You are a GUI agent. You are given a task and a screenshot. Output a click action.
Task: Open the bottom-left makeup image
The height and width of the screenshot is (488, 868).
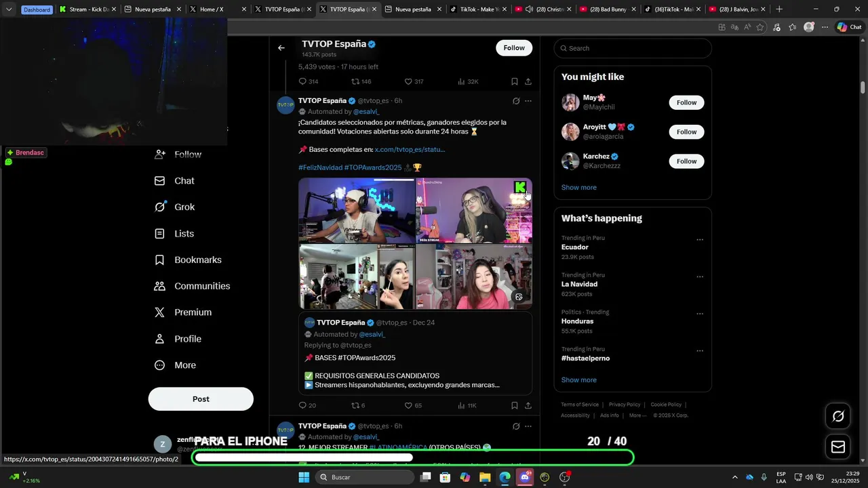pyautogui.click(x=357, y=277)
